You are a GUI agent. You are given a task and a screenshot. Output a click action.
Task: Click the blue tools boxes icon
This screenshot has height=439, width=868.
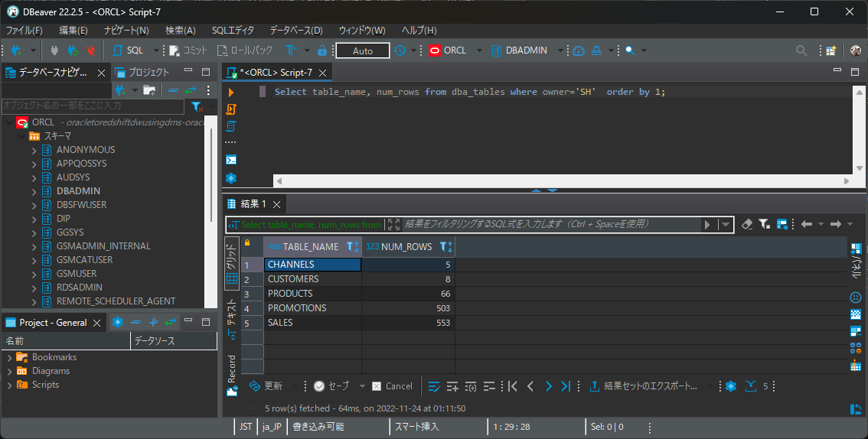[x=597, y=50]
